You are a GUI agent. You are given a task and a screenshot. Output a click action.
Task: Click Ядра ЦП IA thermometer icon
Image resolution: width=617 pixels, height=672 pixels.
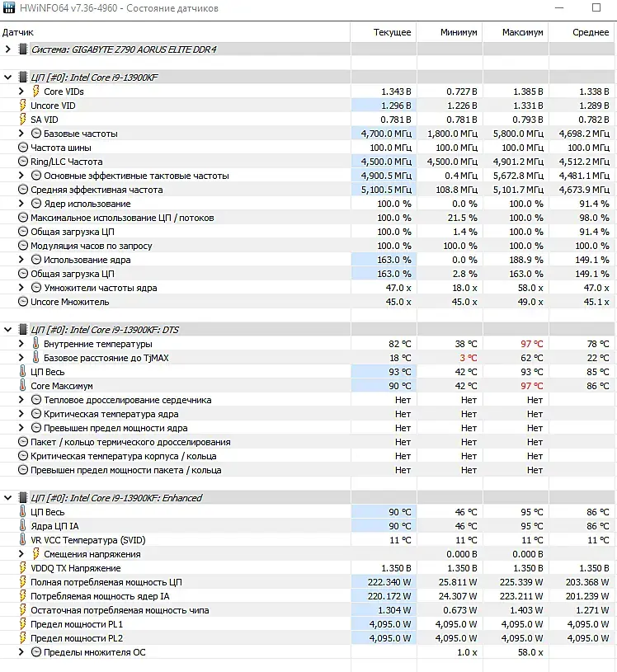coord(23,525)
